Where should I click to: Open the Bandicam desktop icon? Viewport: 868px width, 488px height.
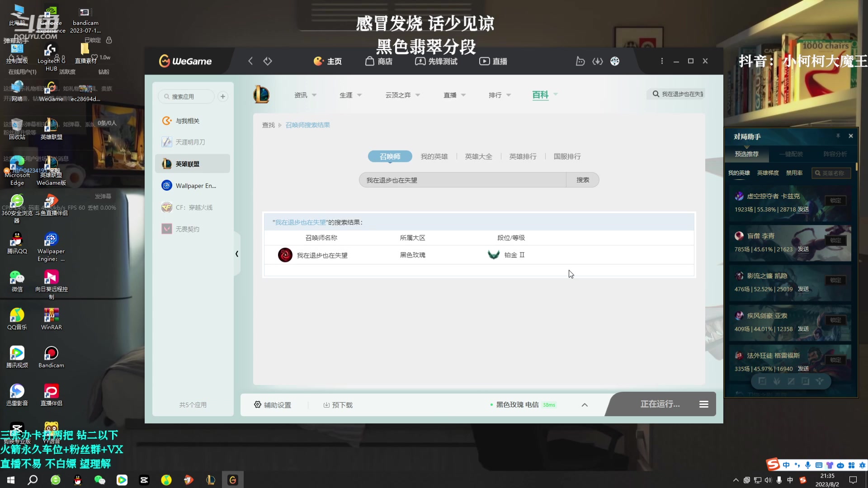click(x=51, y=357)
